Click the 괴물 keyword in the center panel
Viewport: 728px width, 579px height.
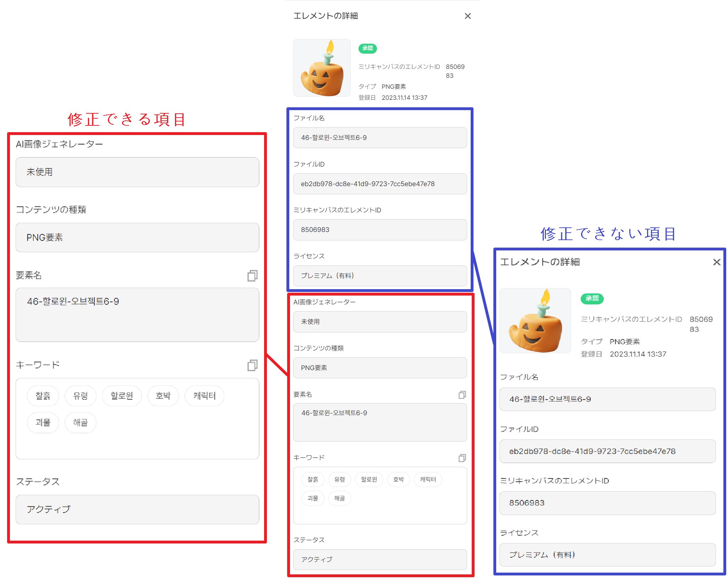tap(313, 498)
